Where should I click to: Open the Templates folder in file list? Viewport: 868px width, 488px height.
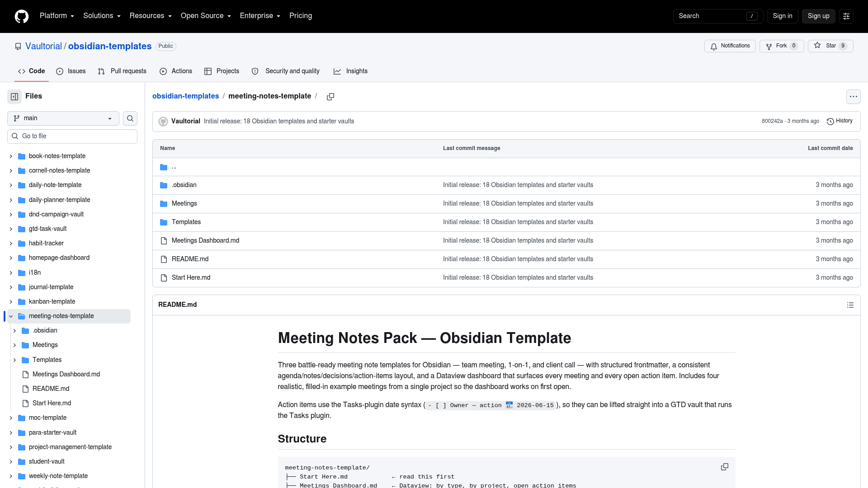(x=186, y=222)
